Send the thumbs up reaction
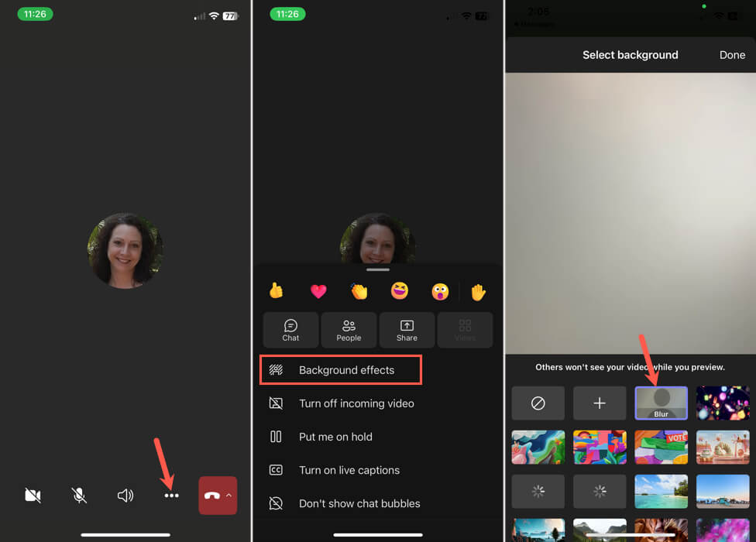Image resolution: width=756 pixels, height=542 pixels. tap(277, 290)
